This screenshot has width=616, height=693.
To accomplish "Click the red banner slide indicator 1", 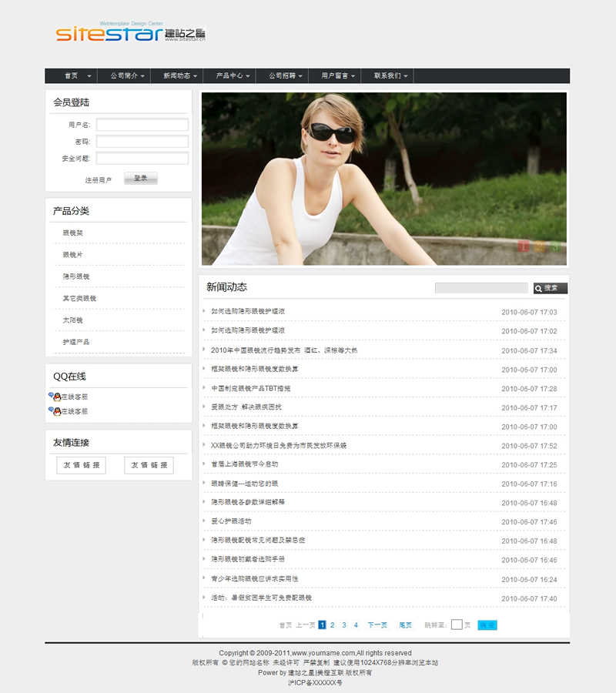I will pos(524,247).
